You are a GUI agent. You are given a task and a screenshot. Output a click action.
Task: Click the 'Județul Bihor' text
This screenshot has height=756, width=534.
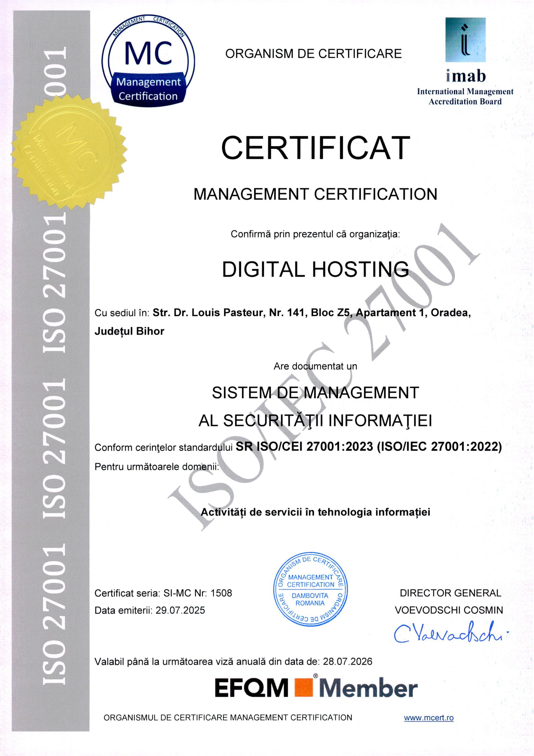click(129, 332)
